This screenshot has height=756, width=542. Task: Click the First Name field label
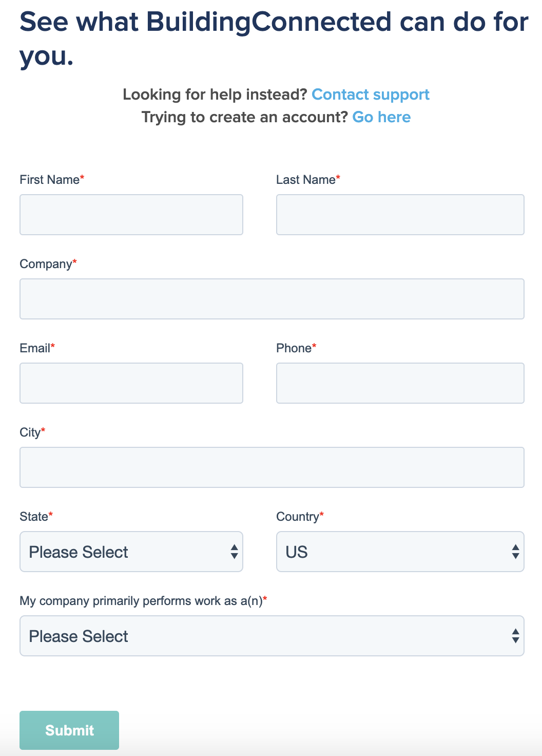[49, 180]
